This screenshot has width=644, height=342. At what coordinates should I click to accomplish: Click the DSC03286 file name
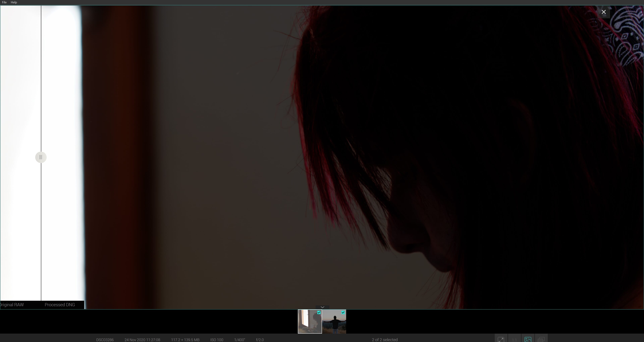click(x=105, y=340)
